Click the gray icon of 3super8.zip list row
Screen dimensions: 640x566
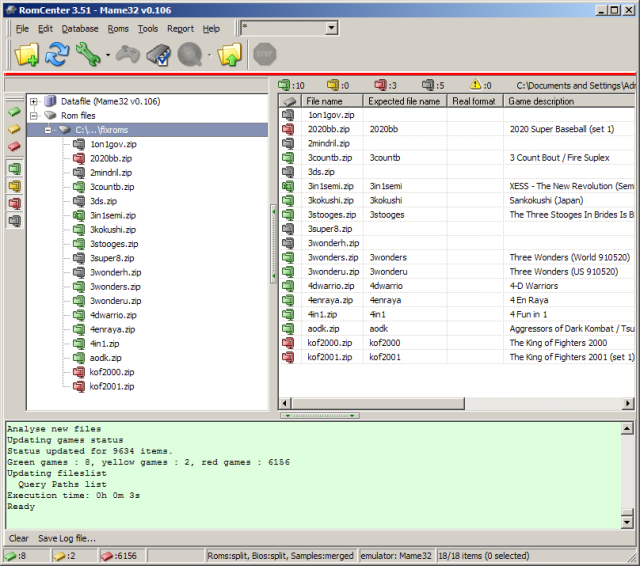point(288,229)
